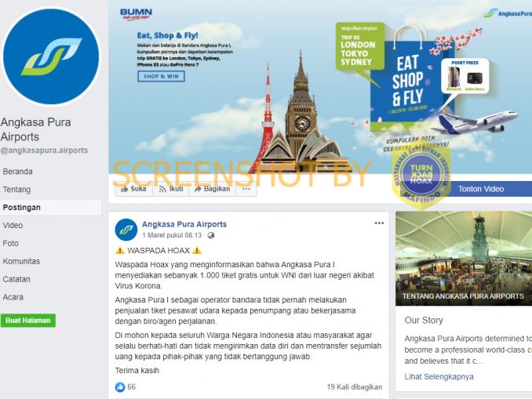Open the BUMN logo on cover
Viewport: 532px width, 399px height.
(136, 14)
